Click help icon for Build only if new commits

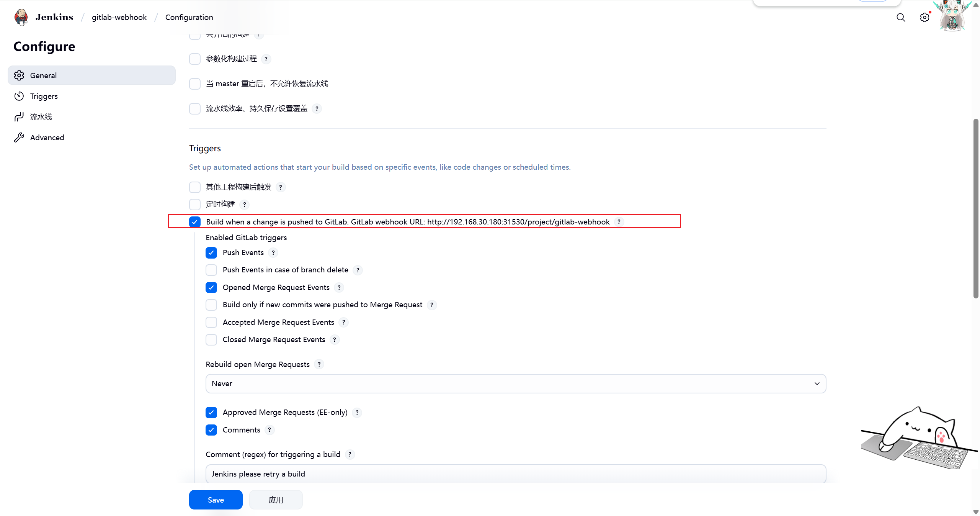(x=431, y=305)
